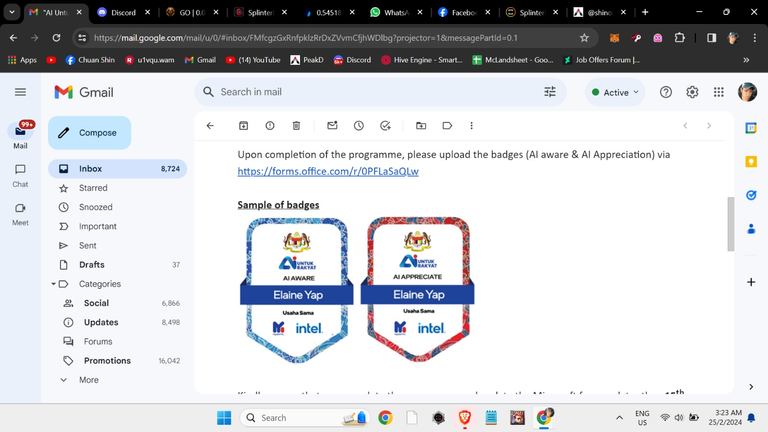
Task: Open Gmail main menu hamburger
Action: pos(21,92)
